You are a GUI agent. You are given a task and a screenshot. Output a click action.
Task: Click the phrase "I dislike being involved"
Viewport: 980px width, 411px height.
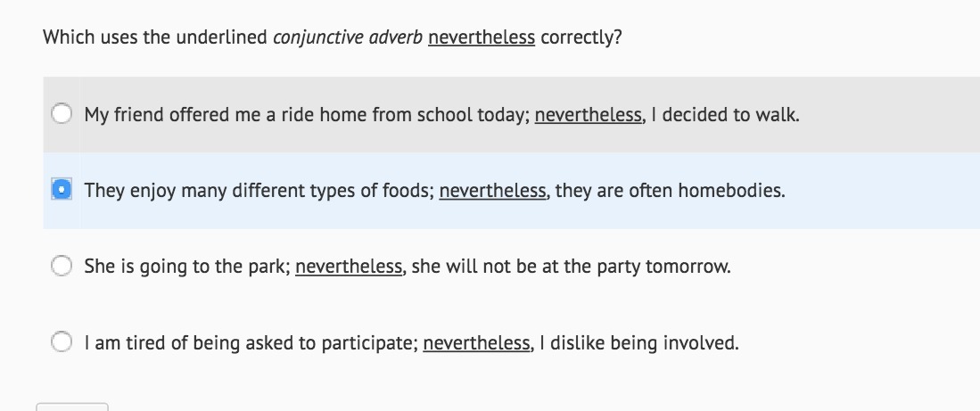click(639, 342)
